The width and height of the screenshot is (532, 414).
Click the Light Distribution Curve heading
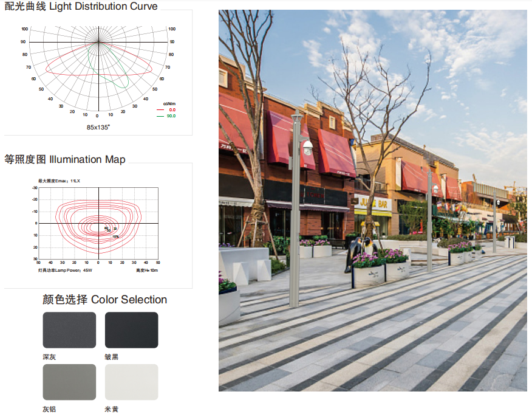[x=81, y=7]
